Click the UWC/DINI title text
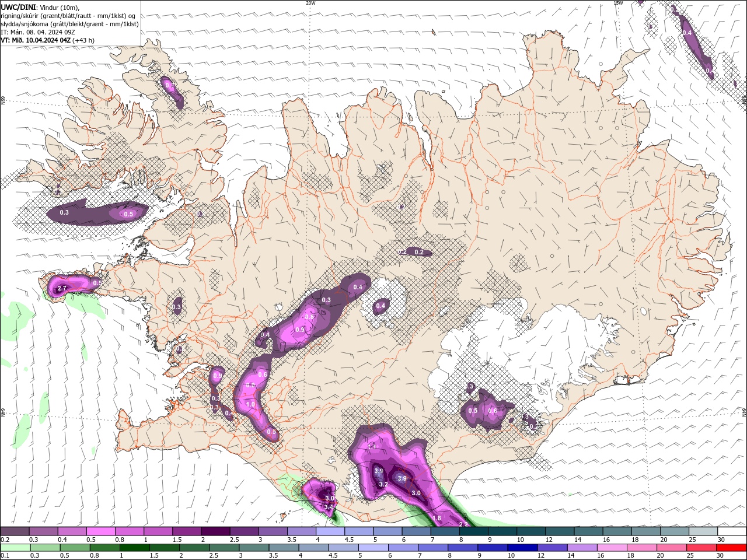747x560 pixels. coord(19,7)
